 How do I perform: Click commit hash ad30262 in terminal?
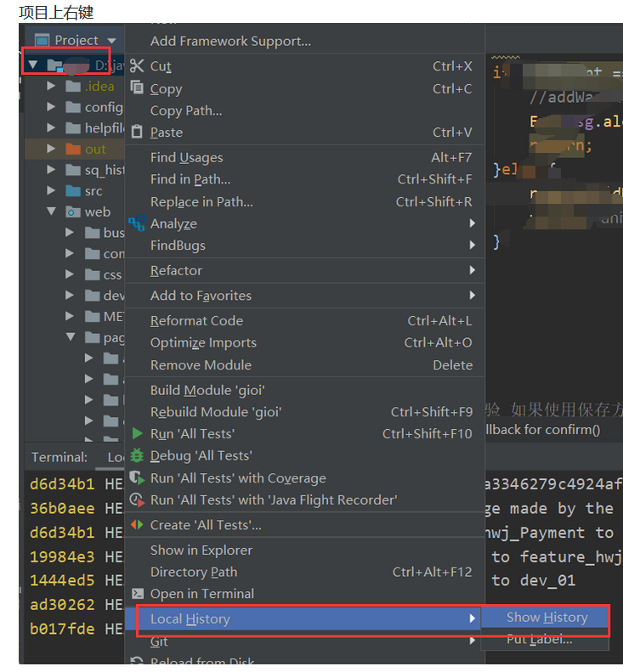[62, 604]
